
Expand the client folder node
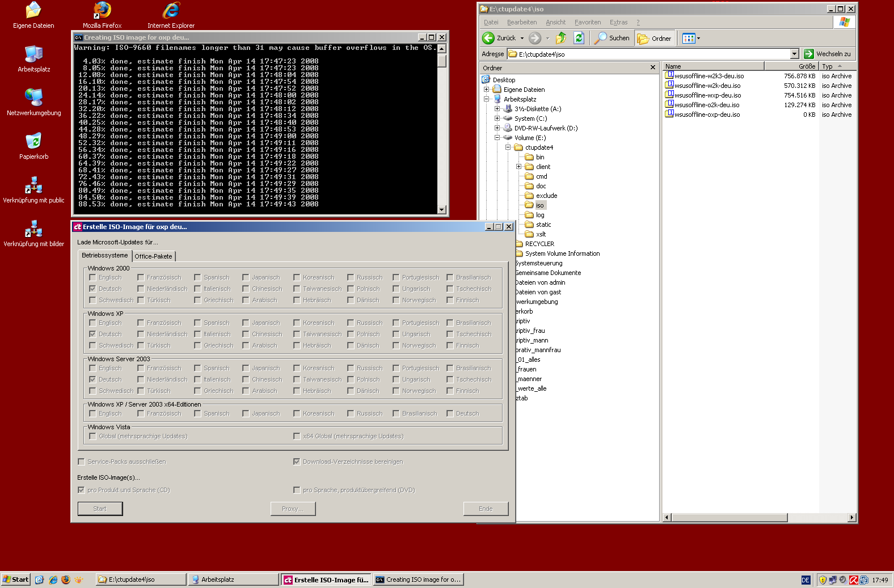point(518,166)
